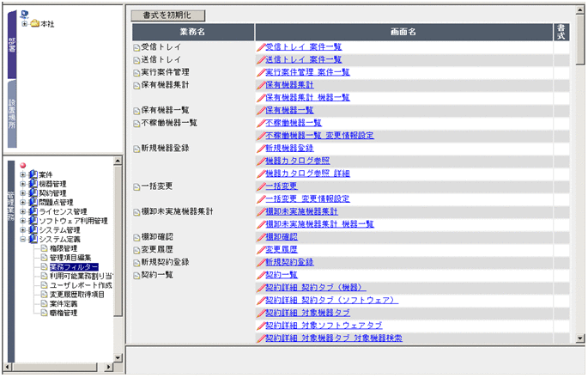This screenshot has height=378, width=588.
Task: Click the page icon beside 受信トレイ
Action: (x=136, y=47)
